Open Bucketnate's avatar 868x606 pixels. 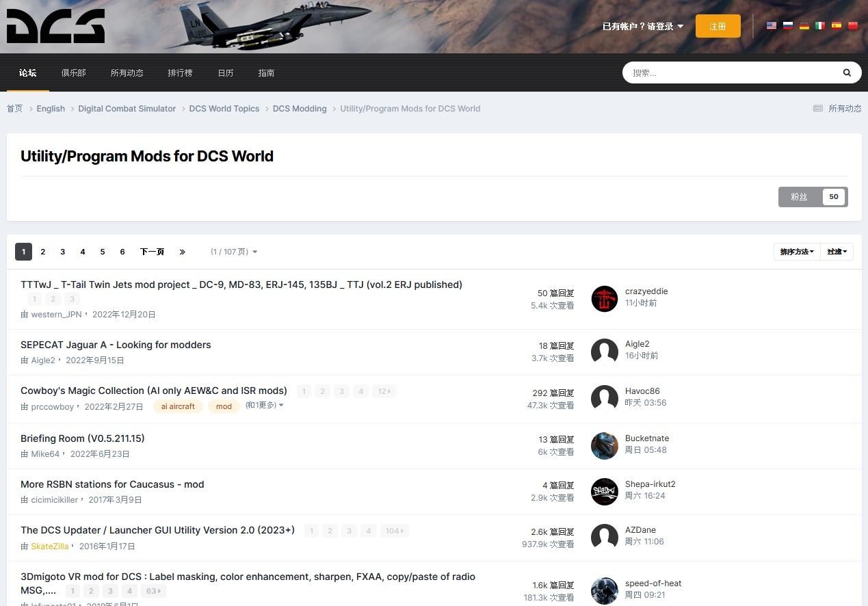[x=605, y=445]
